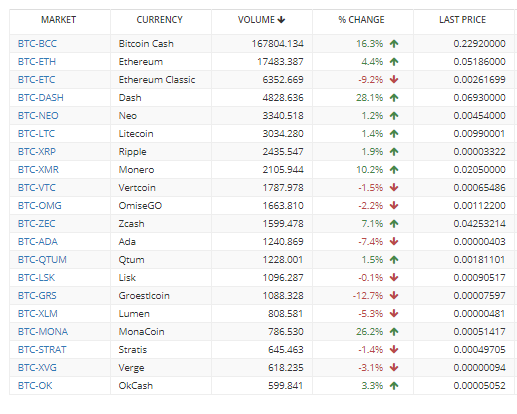This screenshot has width=517, height=414.
Task: Open the BTC-BCC market link
Action: [x=37, y=44]
